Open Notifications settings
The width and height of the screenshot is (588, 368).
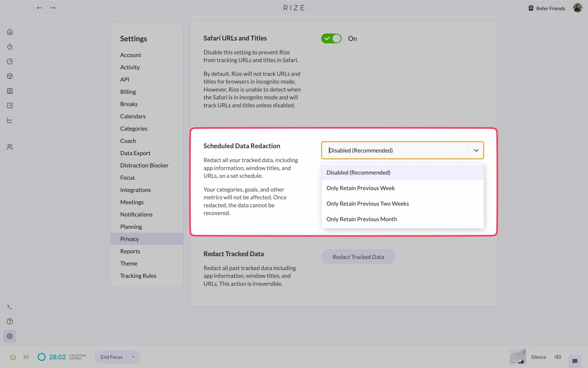(x=147, y=214)
